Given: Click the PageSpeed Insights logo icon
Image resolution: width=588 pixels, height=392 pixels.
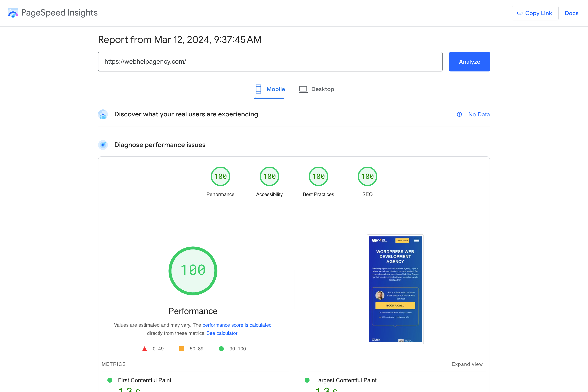Looking at the screenshot, I should tap(13, 13).
